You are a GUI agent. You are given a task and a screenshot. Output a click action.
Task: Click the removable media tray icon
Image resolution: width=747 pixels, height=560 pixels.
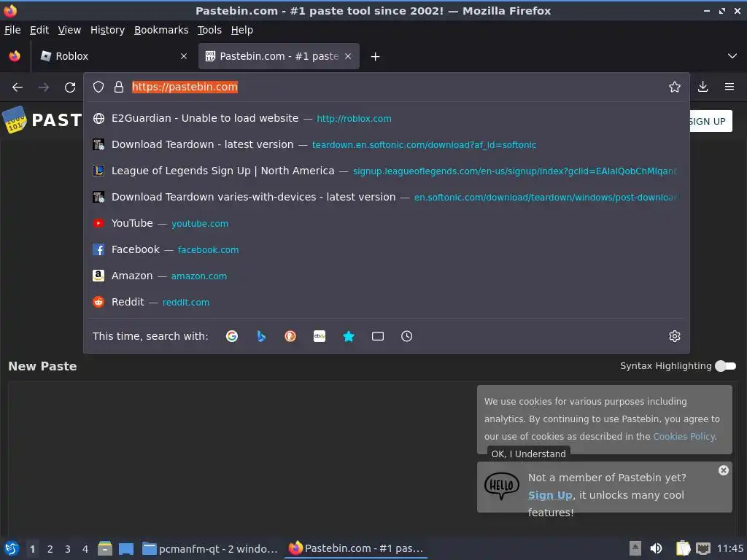coord(635,548)
